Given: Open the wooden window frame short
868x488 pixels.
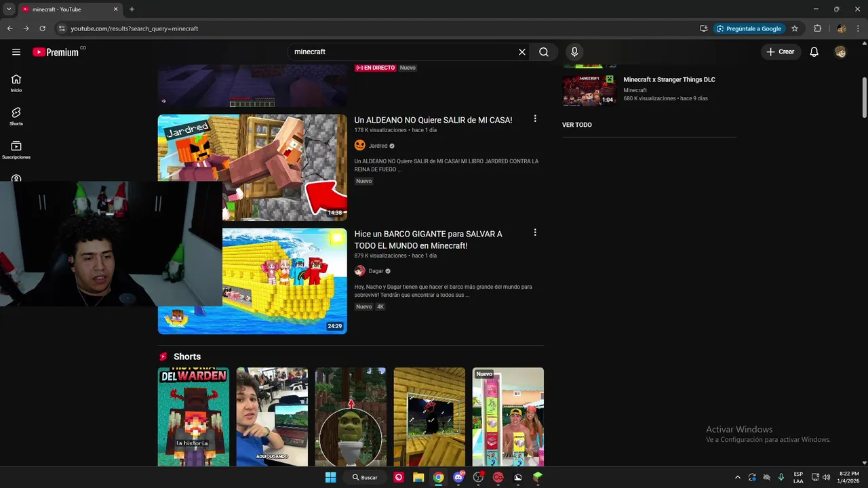Looking at the screenshot, I should [x=429, y=417].
